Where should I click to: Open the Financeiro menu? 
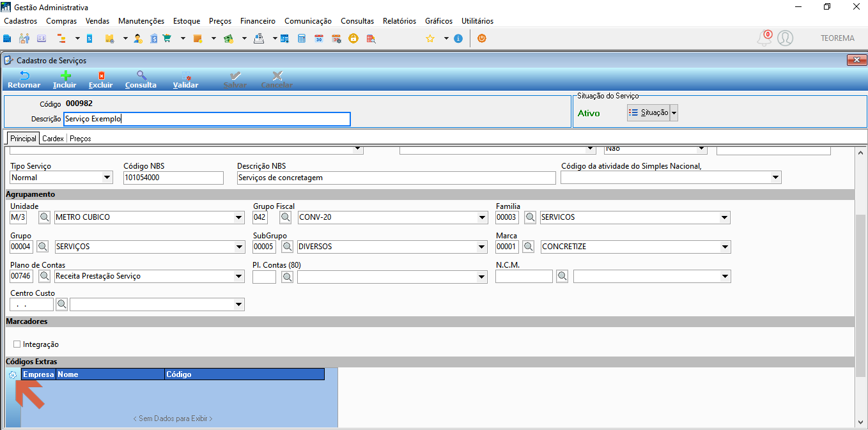tap(258, 21)
